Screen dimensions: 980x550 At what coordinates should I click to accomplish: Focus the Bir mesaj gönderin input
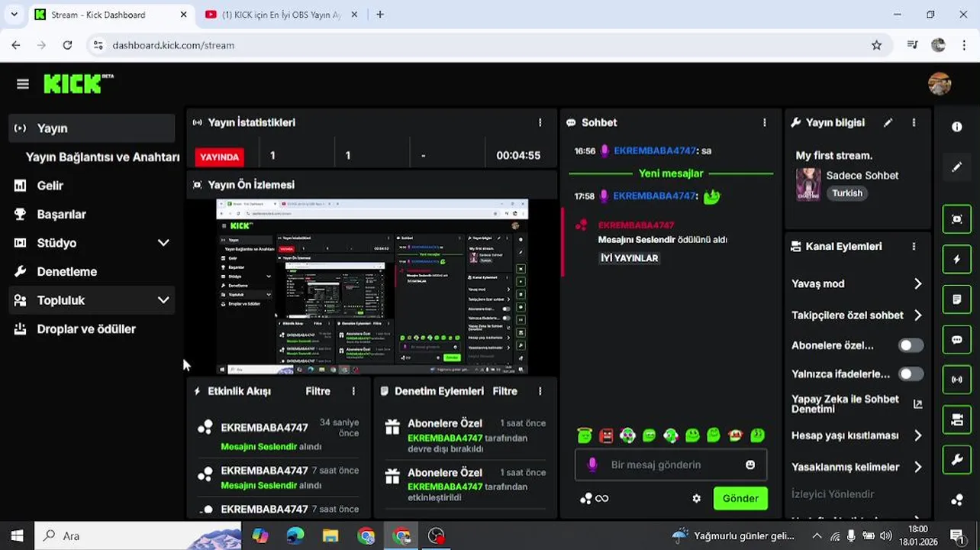(x=672, y=464)
